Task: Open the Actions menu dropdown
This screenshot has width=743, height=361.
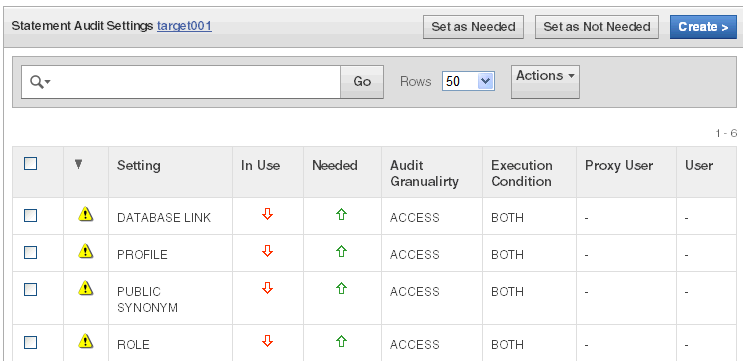Action: click(x=545, y=82)
